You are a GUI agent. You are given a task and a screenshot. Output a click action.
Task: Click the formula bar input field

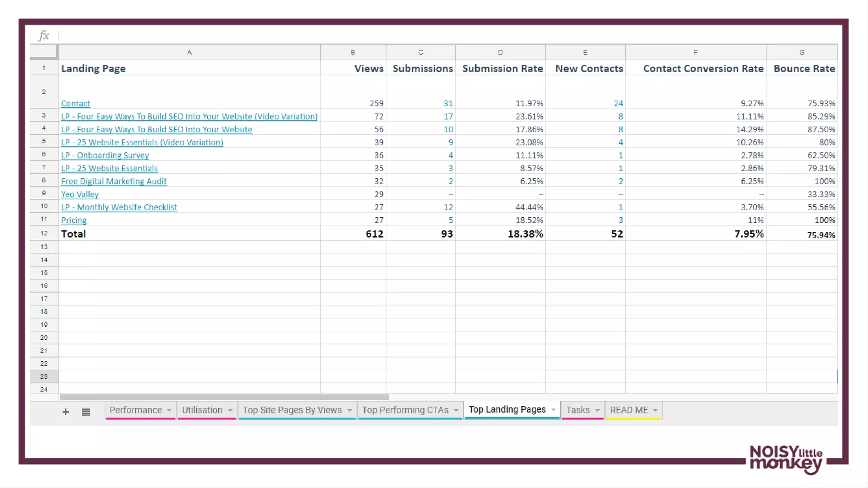coord(424,36)
